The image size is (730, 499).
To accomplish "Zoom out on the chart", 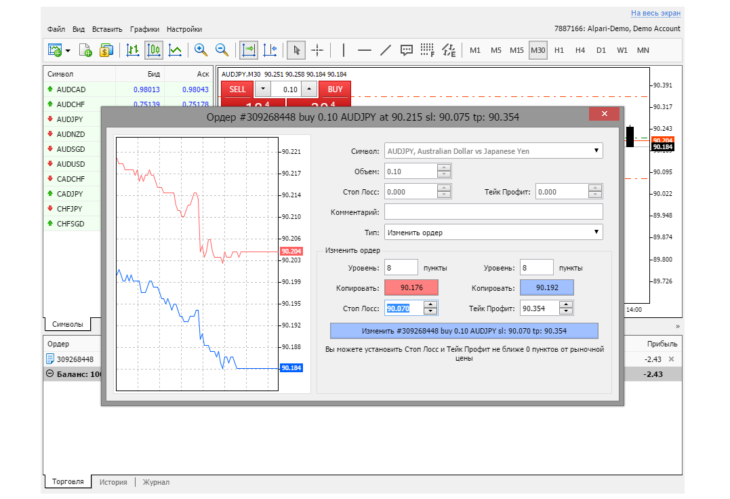I will 222,50.
